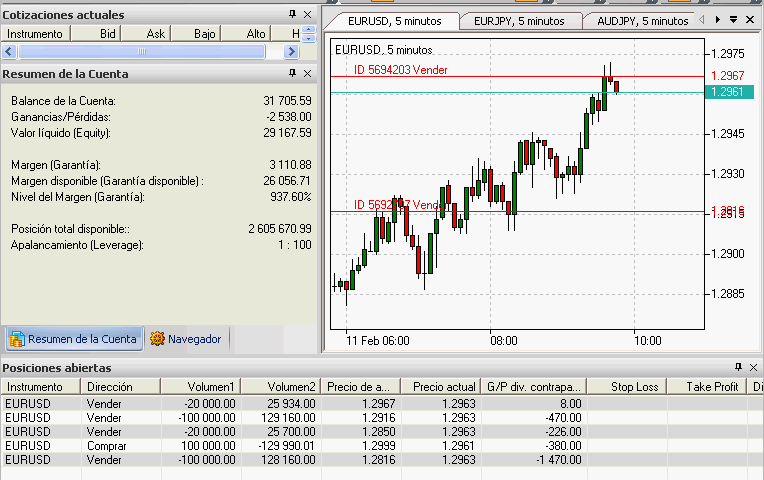Pin the Cotizaciones actuales panel
This screenshot has height=480, width=764.
click(x=292, y=14)
